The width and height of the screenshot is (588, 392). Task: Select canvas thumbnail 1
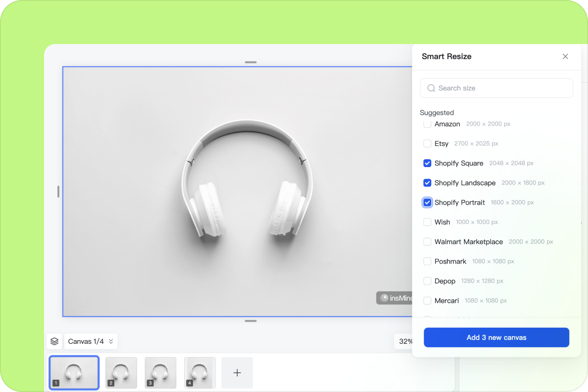click(x=74, y=373)
